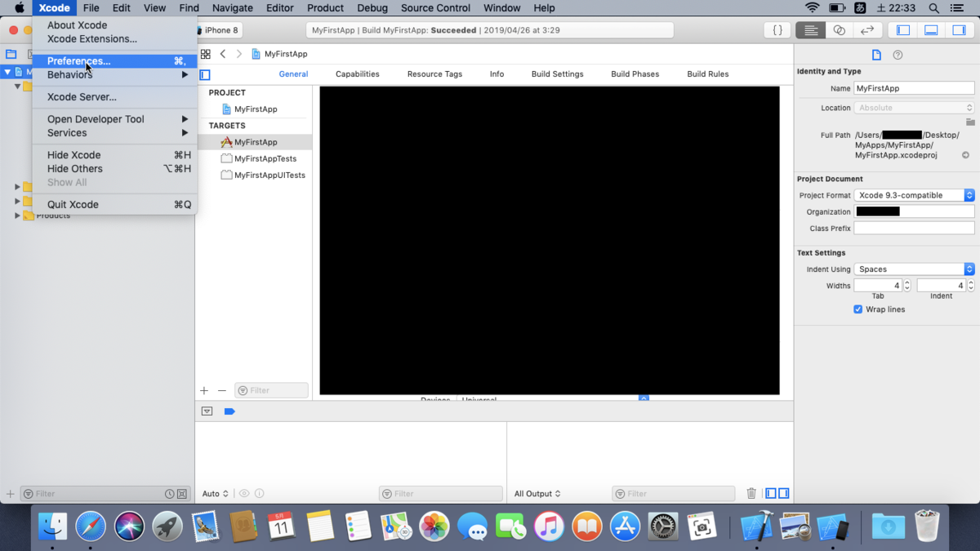The image size is (980, 551).
Task: Show only files with source control status
Action: pos(182,494)
